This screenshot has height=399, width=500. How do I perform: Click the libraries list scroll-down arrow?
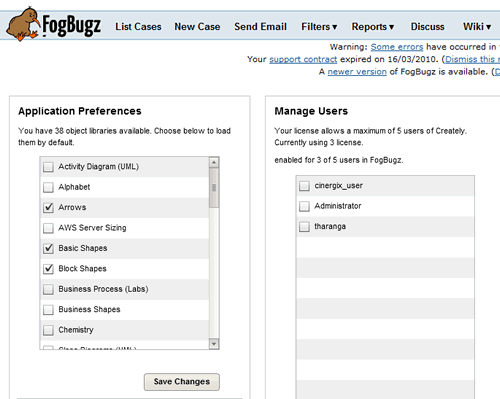coord(214,344)
